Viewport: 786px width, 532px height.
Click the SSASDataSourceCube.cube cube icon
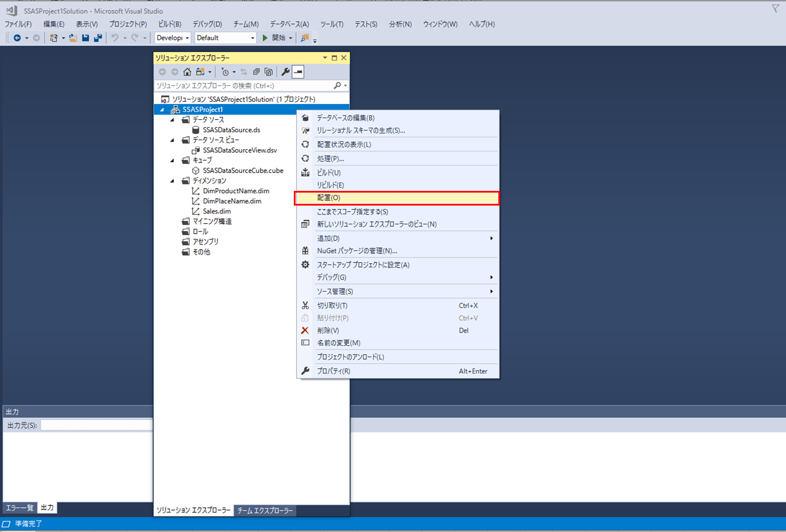point(196,171)
